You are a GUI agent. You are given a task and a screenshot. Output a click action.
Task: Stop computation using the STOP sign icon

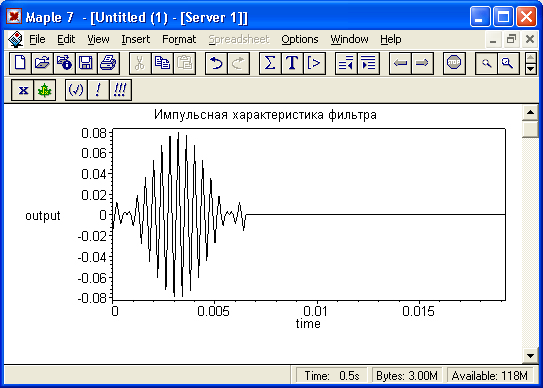454,63
